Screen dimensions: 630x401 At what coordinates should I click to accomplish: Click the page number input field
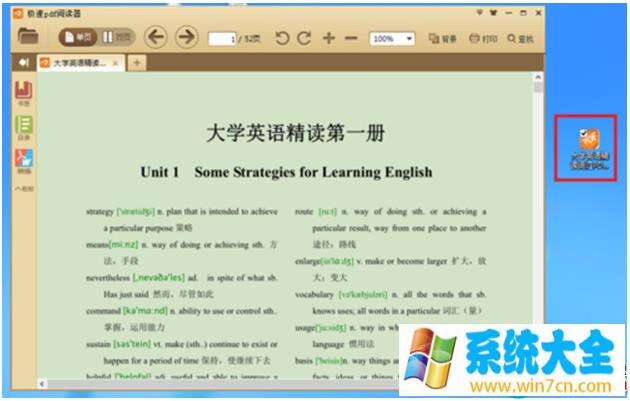222,39
